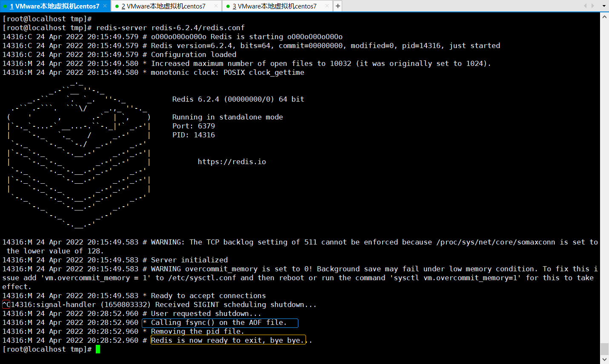
Task: Click 'monotonic clock: POSIX clock_gettime' text
Action: point(228,72)
